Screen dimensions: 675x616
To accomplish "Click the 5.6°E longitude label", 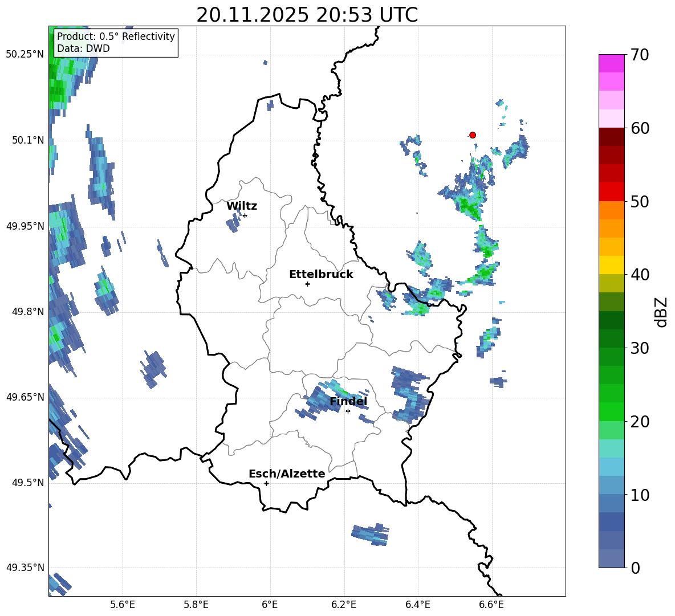I will click(123, 605).
